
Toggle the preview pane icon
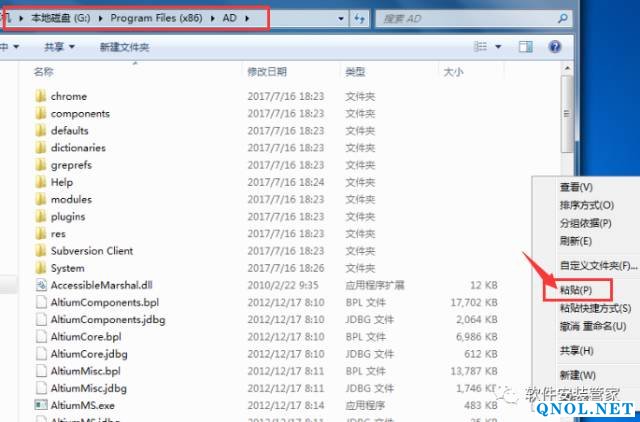point(526,46)
